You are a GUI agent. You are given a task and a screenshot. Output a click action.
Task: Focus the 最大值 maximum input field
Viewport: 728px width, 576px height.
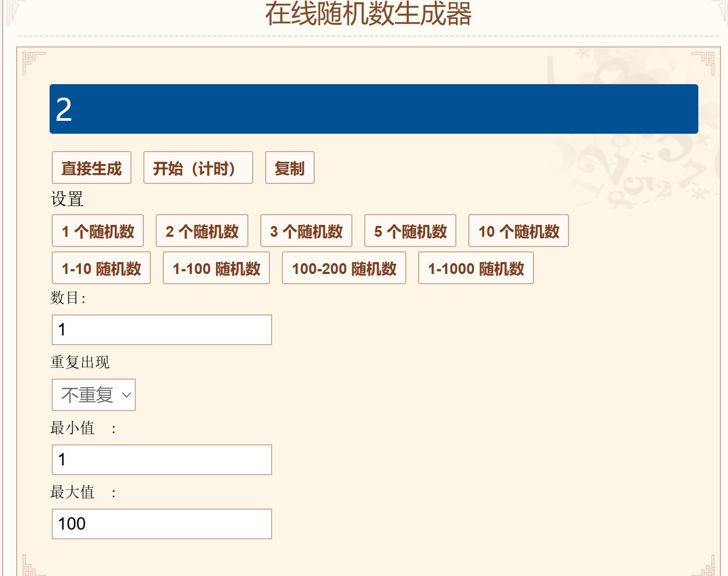pos(162,524)
